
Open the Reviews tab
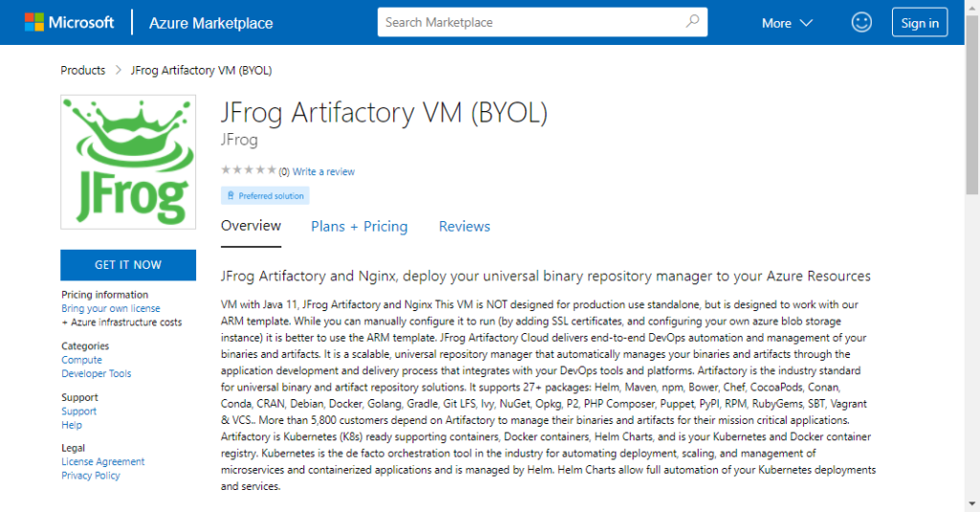click(x=464, y=226)
